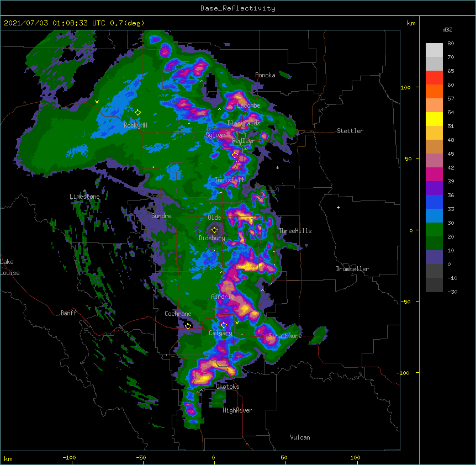Select the RedDeer city label
Image resolution: width=476 pixels, height=465 pixels.
coord(244,141)
